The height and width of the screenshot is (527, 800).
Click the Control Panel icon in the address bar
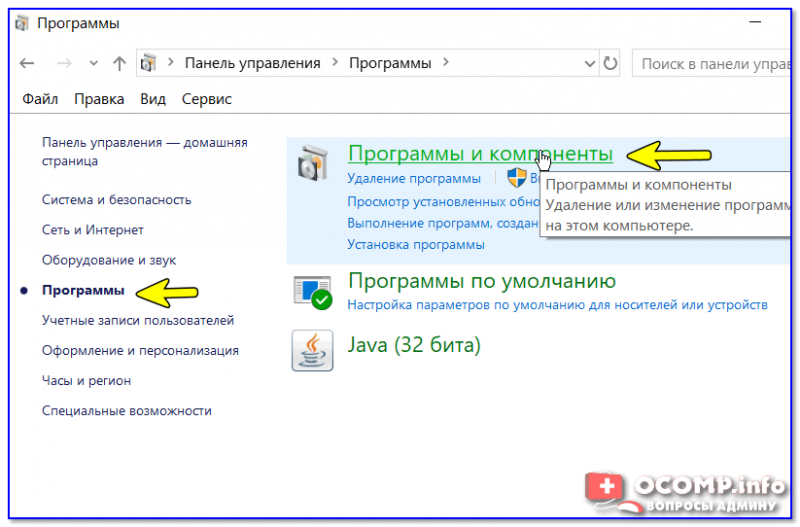(148, 63)
